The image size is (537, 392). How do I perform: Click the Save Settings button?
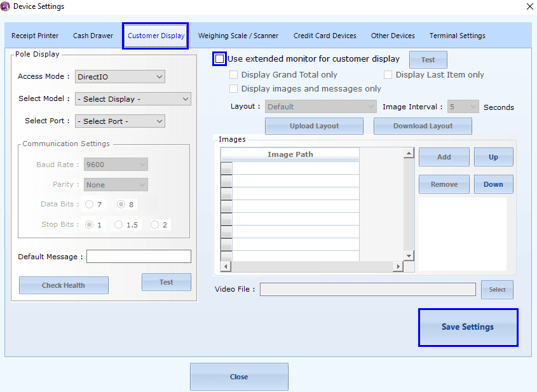(468, 327)
